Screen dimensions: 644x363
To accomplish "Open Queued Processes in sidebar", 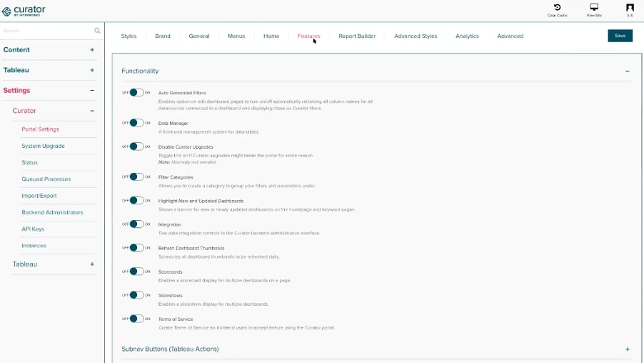I will point(46,179).
